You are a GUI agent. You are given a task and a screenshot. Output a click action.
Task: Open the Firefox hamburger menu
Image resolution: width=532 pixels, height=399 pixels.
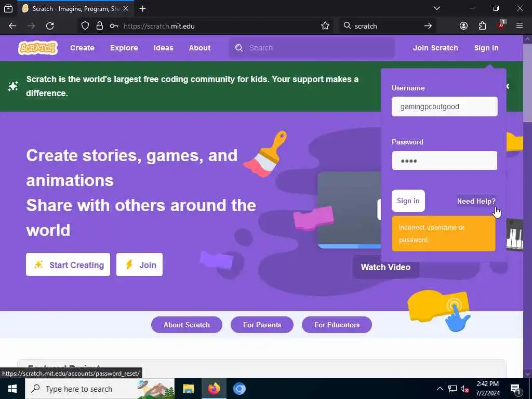520,26
